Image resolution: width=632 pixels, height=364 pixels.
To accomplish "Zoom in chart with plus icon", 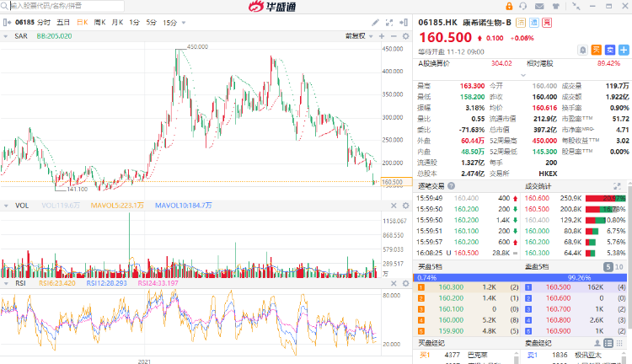I will coord(382,36).
